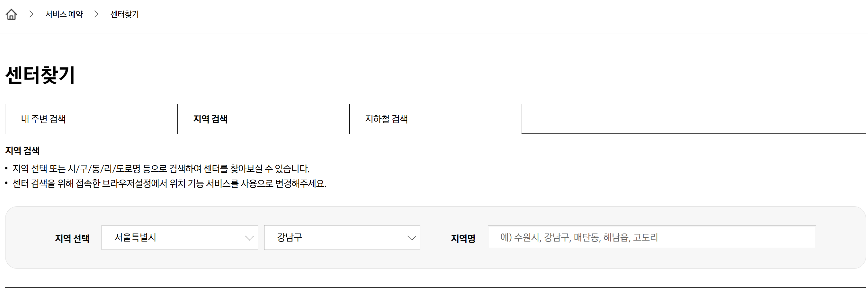
Task: Click the arrow icon on 강남구 dropdown
Action: pos(411,238)
